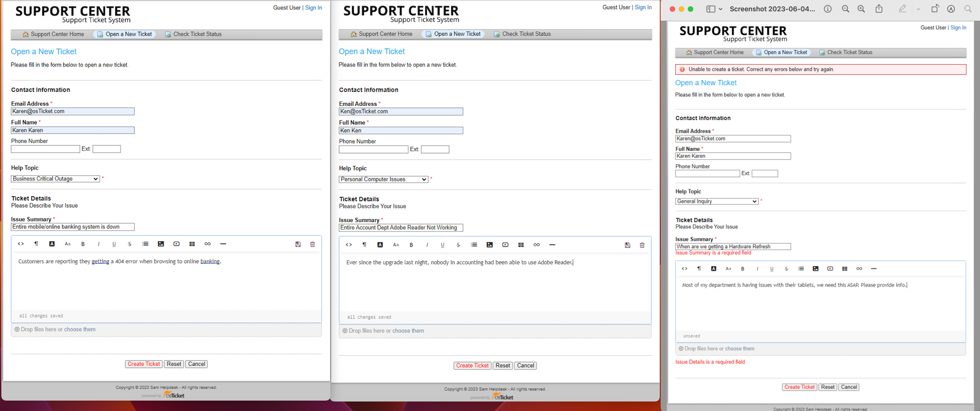This screenshot has height=411, width=980.
Task: Select the code view icon in the left editor
Action: pos(21,244)
